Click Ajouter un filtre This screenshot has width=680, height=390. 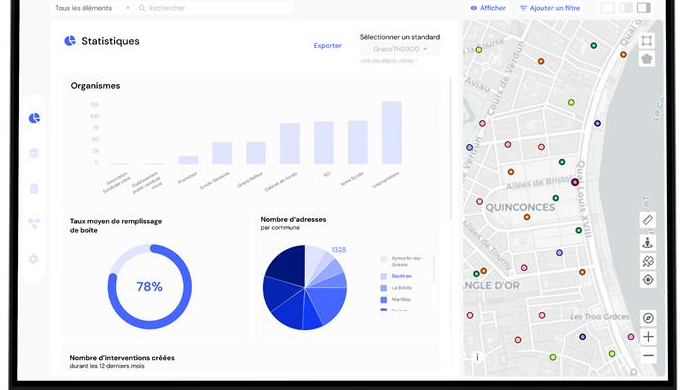[550, 8]
